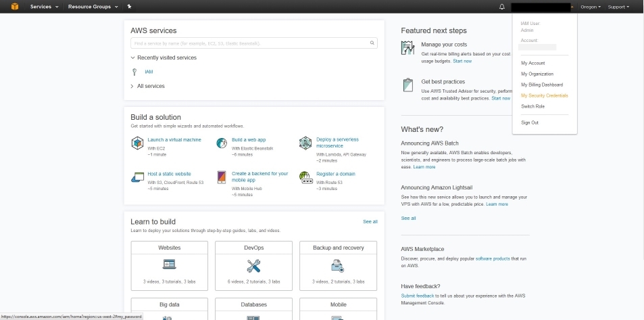The image size is (644, 320).
Task: Click the Submit feedback link
Action: click(418, 296)
